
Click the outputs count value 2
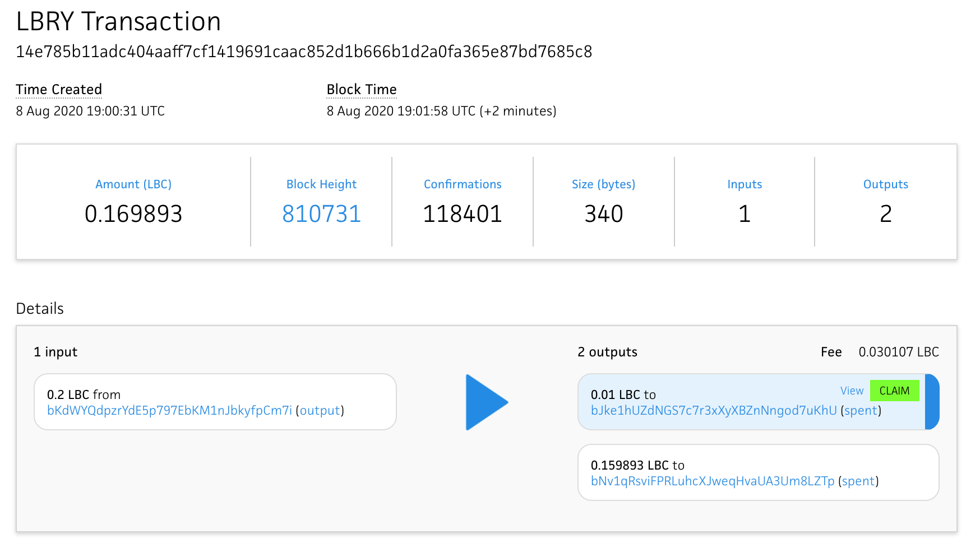[x=886, y=213]
